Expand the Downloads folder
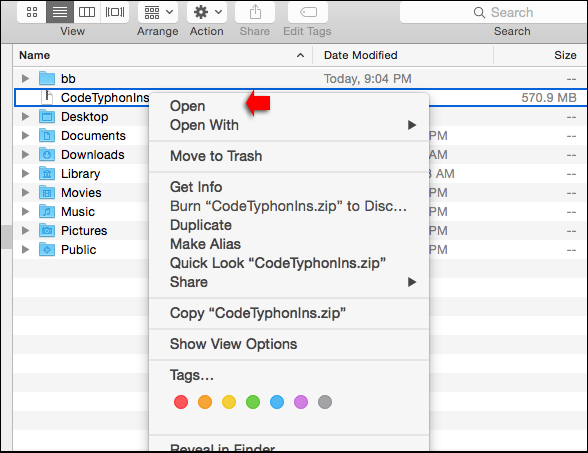 26,154
